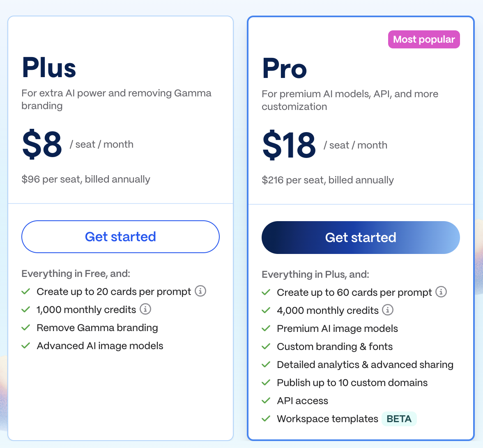Click info icon beside 60 cards per prompt
The image size is (483, 448).
pyautogui.click(x=441, y=292)
